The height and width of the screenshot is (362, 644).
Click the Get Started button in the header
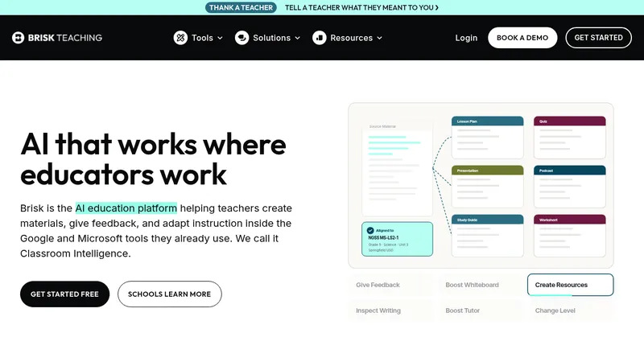(x=598, y=38)
